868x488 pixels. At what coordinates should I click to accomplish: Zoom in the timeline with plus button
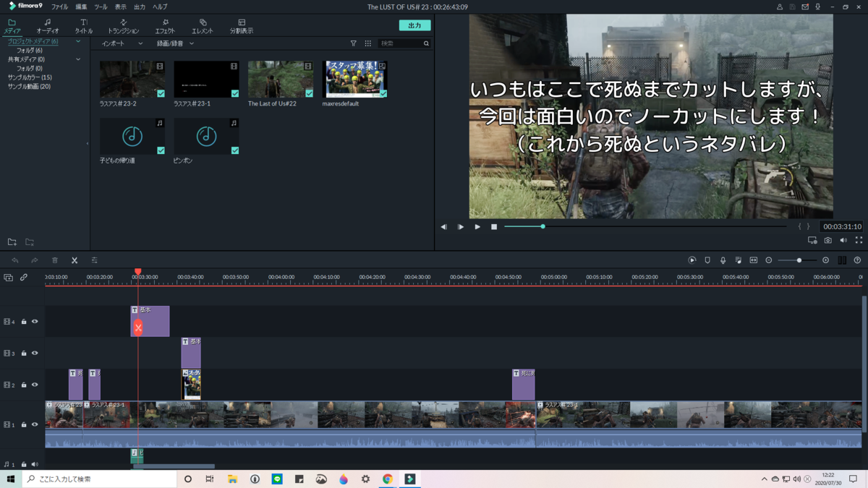pos(826,260)
